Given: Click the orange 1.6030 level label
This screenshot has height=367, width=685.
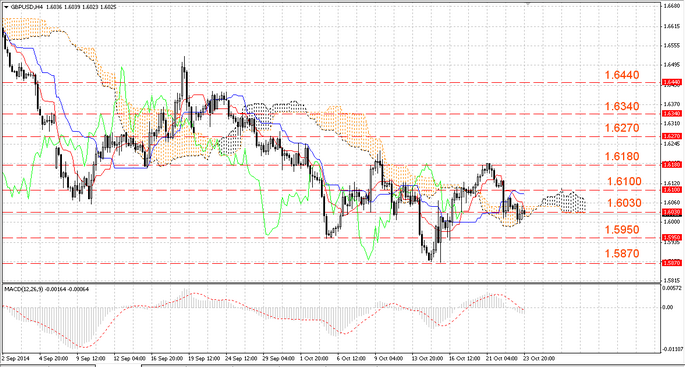Looking at the screenshot, I should click(x=625, y=203).
